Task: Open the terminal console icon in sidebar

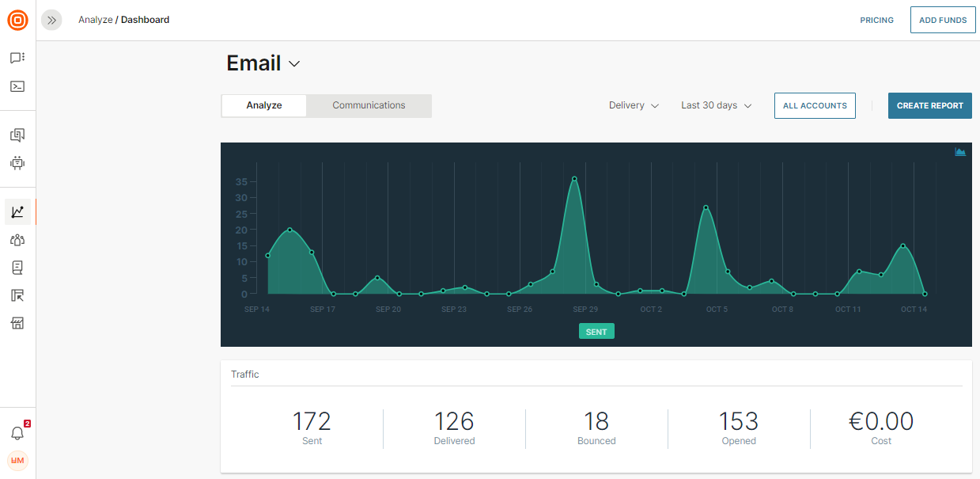Action: [x=17, y=86]
